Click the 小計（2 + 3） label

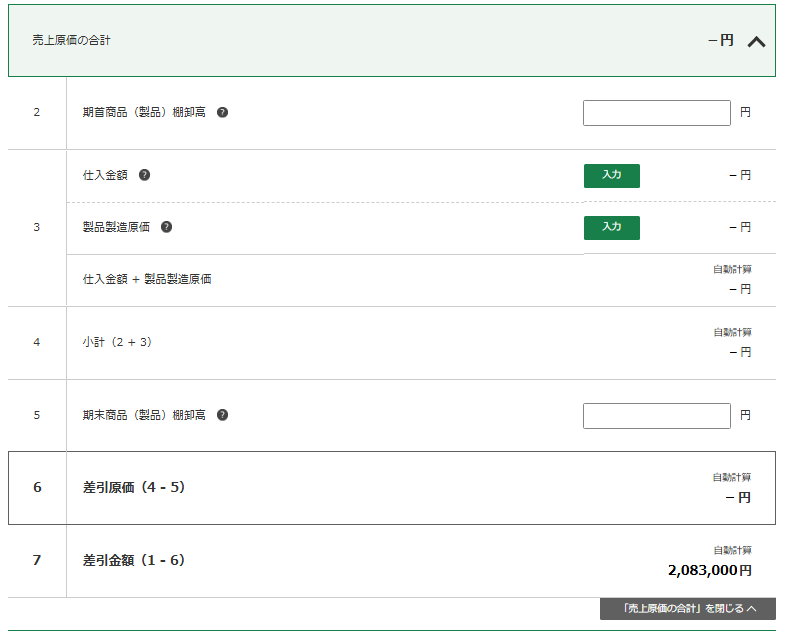(116, 342)
